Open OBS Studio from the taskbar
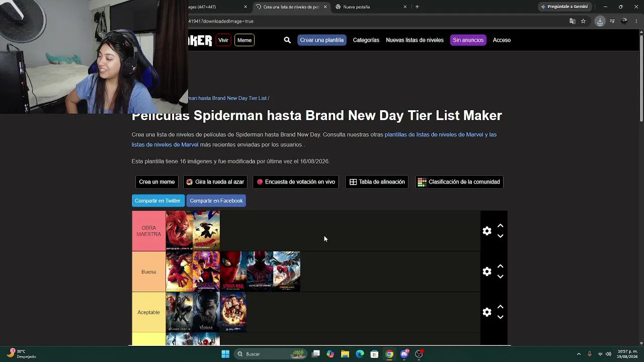Screen dimensions: 644x362 [x=419, y=354]
